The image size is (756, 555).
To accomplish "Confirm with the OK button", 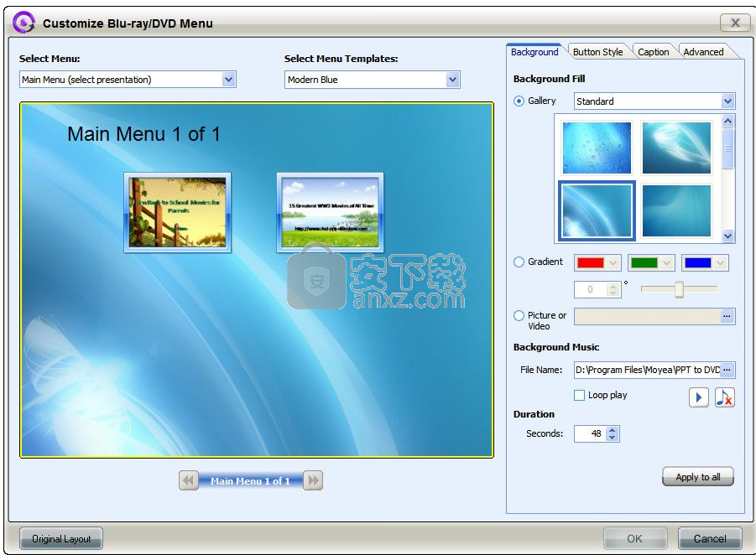I will coord(635,538).
